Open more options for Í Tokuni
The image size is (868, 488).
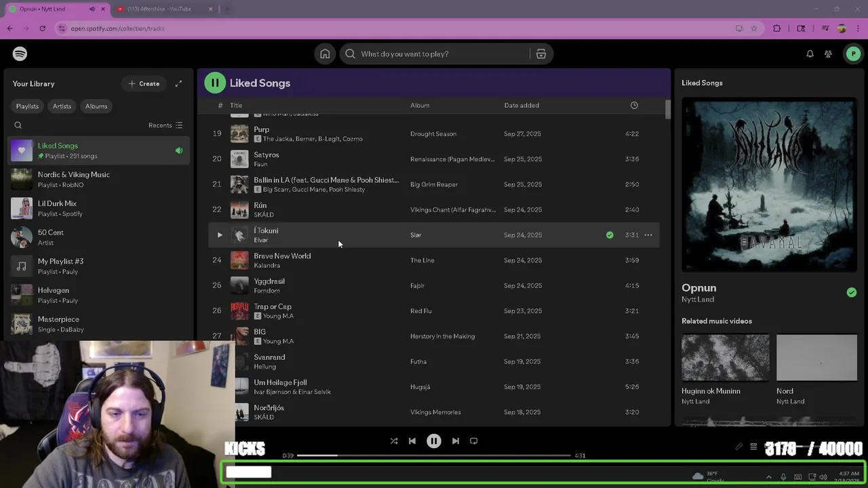[x=648, y=235]
